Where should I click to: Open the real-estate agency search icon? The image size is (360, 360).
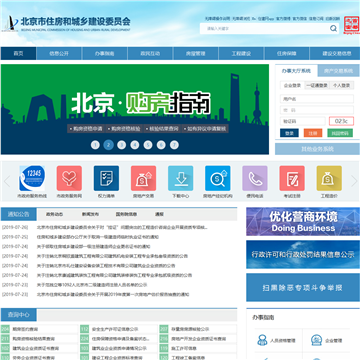click(218, 178)
